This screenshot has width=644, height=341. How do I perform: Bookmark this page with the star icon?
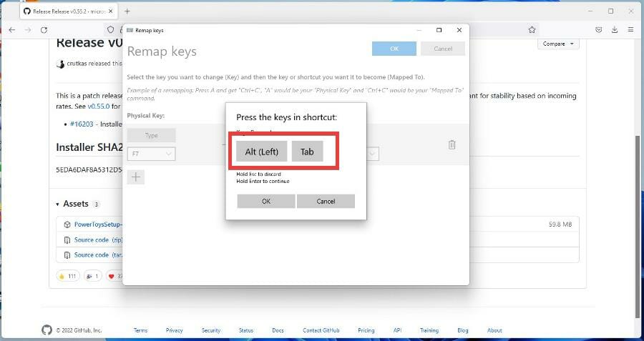pyautogui.click(x=532, y=29)
